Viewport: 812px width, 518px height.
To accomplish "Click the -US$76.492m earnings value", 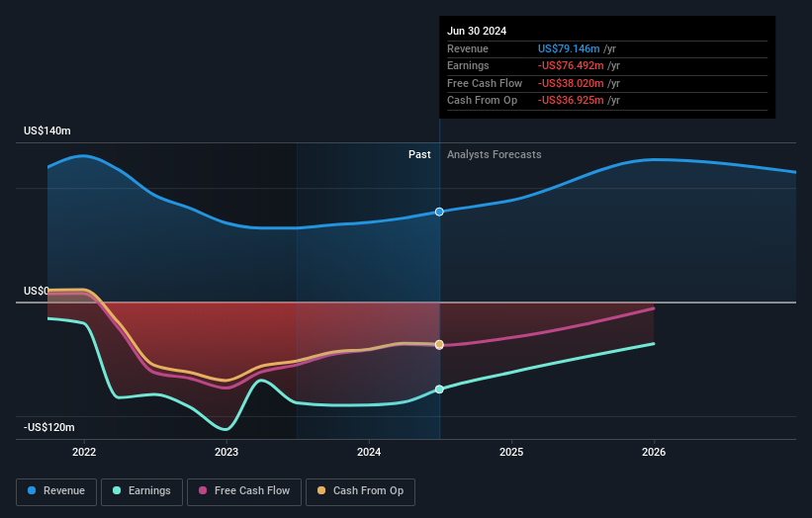I will [571, 65].
